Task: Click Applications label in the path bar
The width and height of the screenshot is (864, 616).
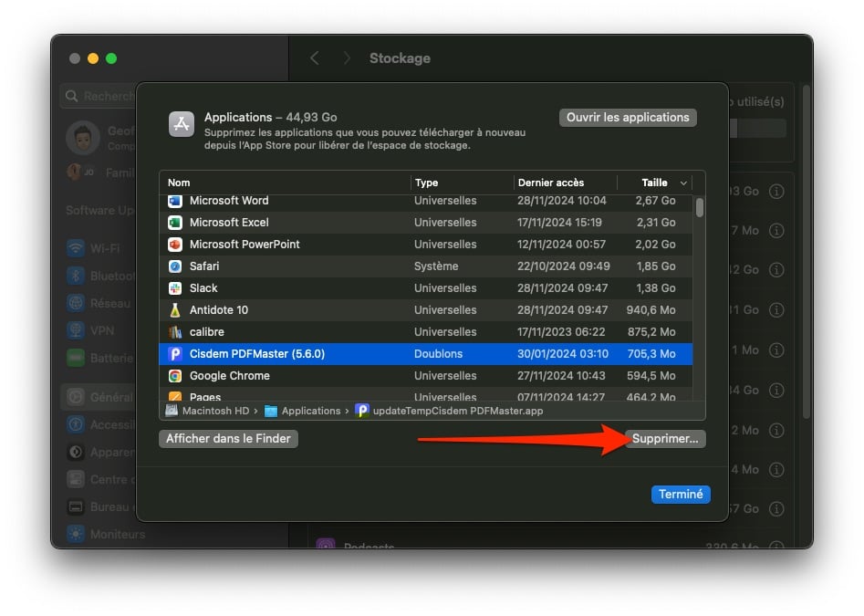Action: coord(311,411)
